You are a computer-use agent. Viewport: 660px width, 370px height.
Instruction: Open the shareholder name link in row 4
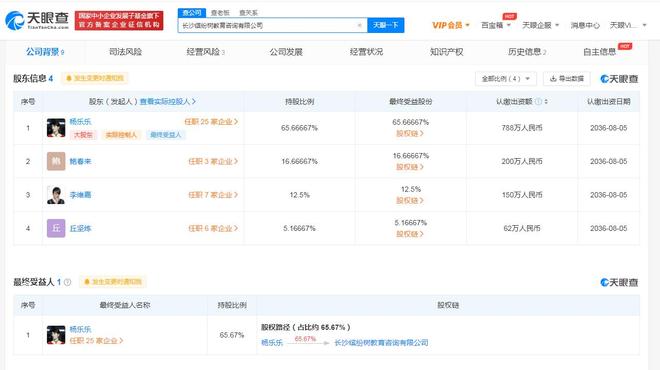[x=80, y=229]
